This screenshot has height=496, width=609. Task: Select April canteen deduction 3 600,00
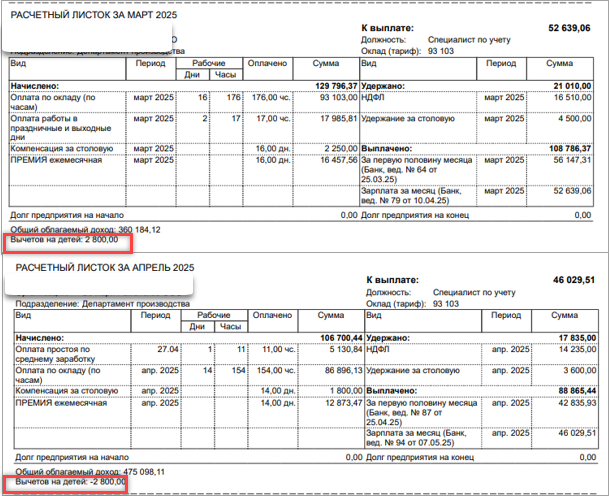pyautogui.click(x=579, y=370)
